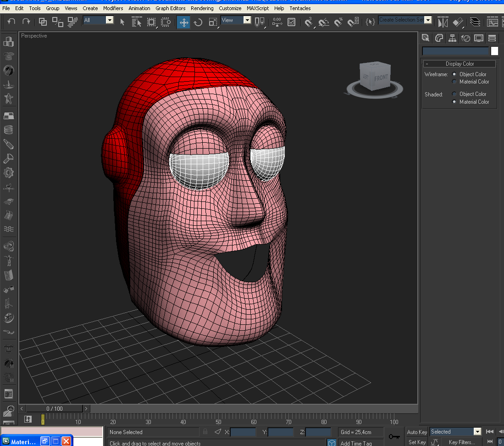
Task: Click Go to Start playback button
Action: tap(489, 431)
